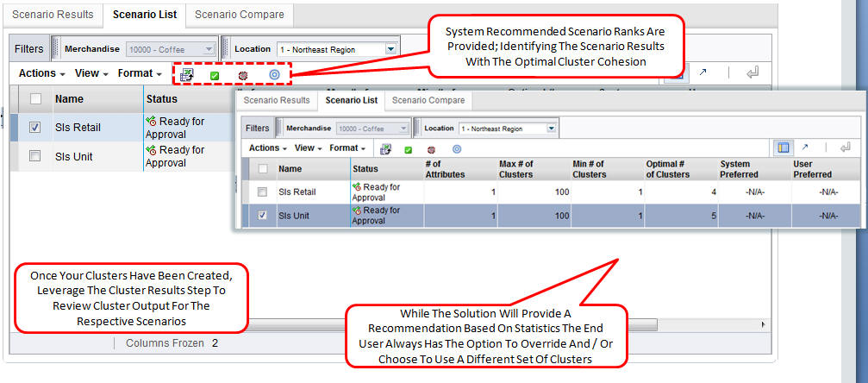Image resolution: width=868 pixels, height=383 pixels.
Task: Click 'Min # of Clusters' column header
Action: (x=608, y=169)
